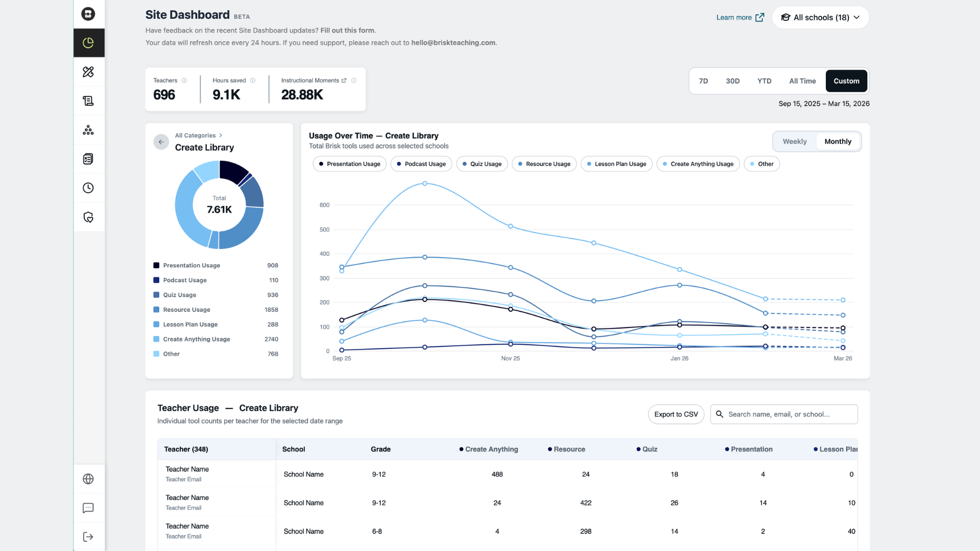Click the chat feedback bubble sidebar icon
The height and width of the screenshot is (551, 980).
[x=88, y=508]
